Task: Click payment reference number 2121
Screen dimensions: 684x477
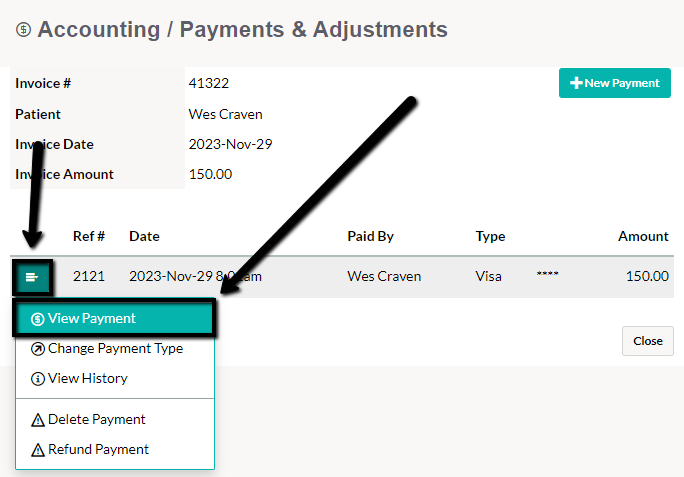Action: 89,276
